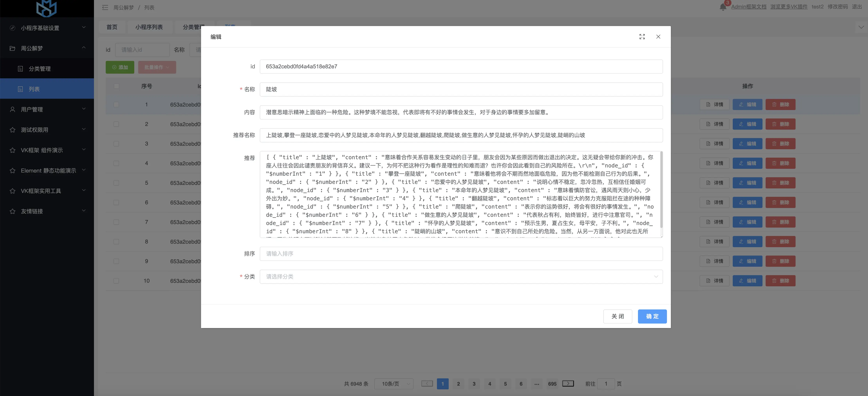Switch to the 小程序列表 tab

(x=149, y=27)
